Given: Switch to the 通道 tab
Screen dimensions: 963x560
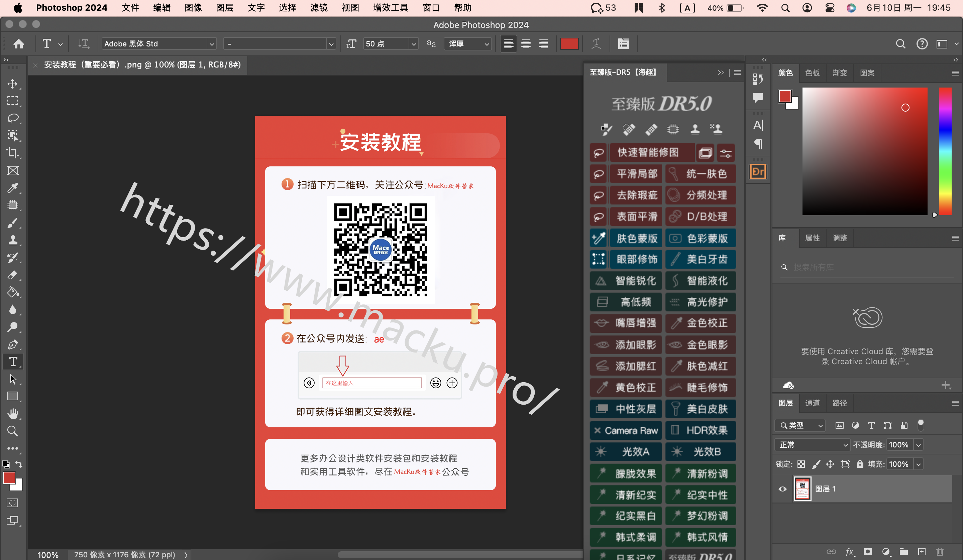Looking at the screenshot, I should (813, 403).
